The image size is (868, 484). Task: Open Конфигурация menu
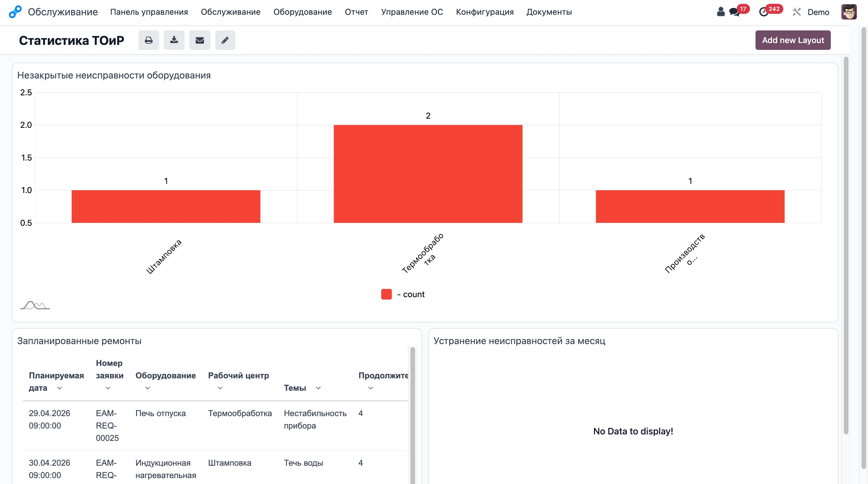pos(484,12)
